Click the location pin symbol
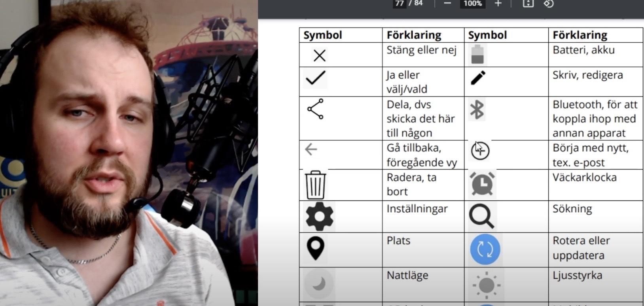644x306 pixels. [x=316, y=248]
